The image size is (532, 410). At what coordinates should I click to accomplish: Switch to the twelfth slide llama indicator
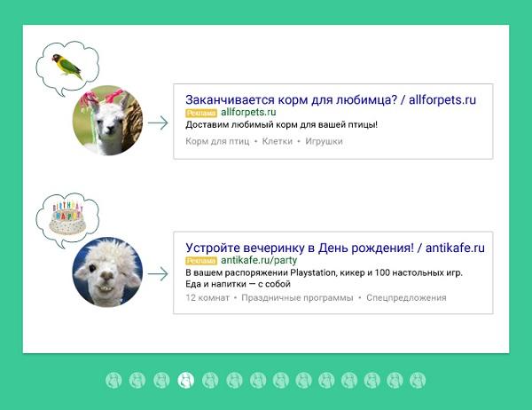click(x=372, y=380)
